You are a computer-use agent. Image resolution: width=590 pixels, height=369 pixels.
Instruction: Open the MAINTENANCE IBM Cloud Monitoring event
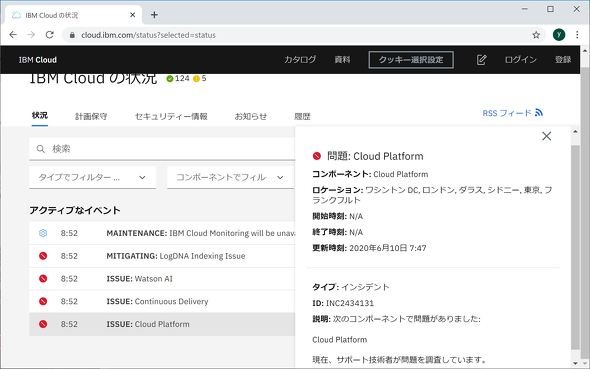pyautogui.click(x=162, y=233)
